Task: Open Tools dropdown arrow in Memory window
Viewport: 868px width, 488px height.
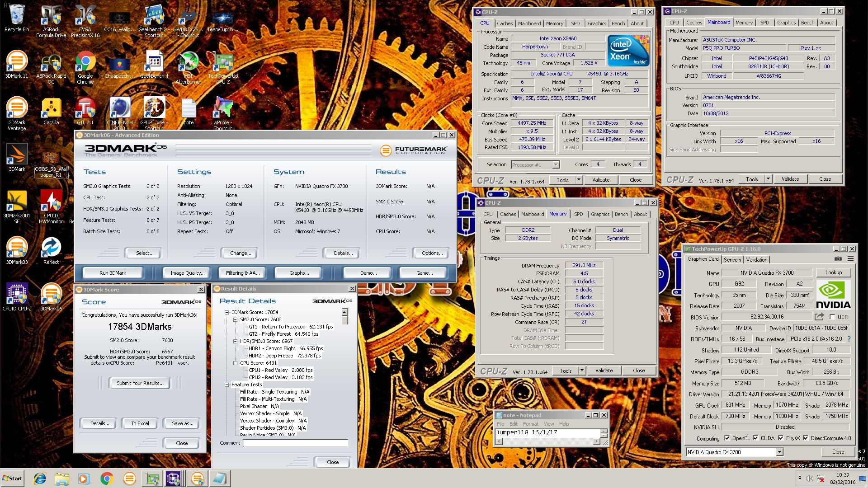Action: [582, 371]
